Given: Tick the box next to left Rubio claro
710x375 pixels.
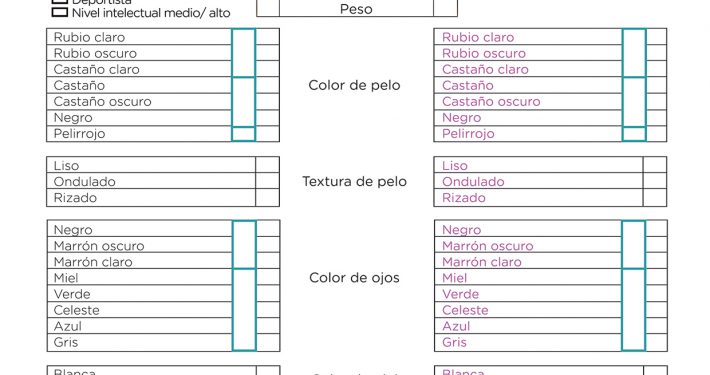Looking at the screenshot, I should click(268, 37).
